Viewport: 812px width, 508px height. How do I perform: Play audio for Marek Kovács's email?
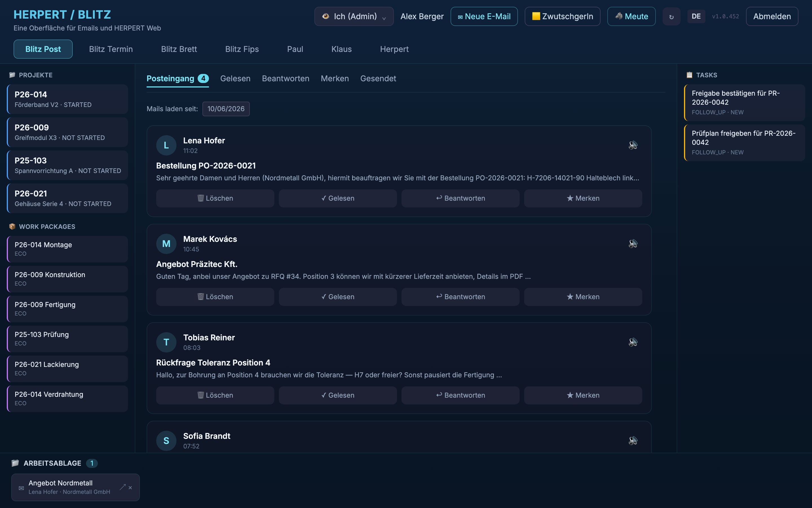point(633,244)
